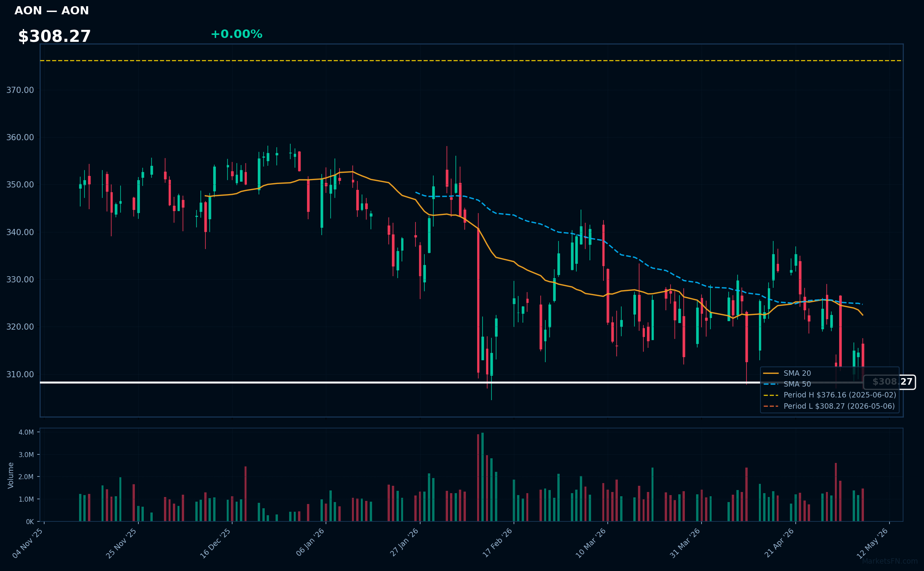Click the 04 Nov '25 date label
The width and height of the screenshot is (924, 571).
click(x=28, y=543)
